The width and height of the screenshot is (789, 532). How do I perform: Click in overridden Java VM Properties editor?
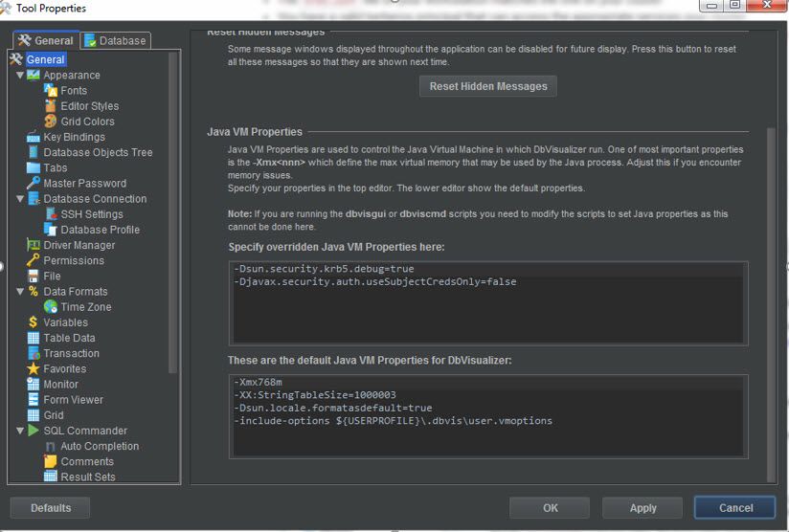point(488,303)
